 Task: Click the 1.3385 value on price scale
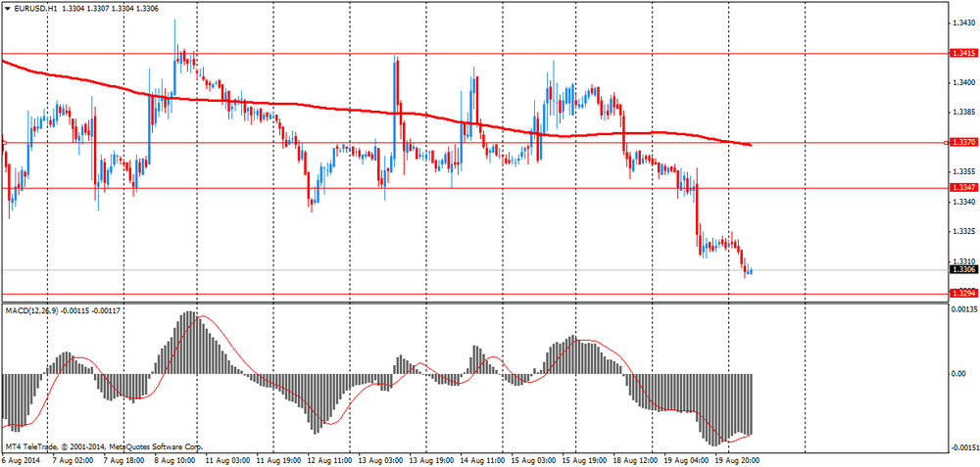(962, 113)
